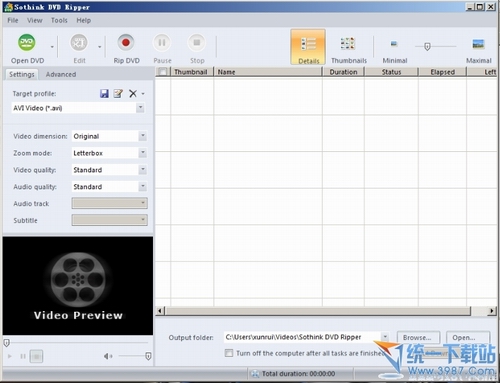Click the Duration column header
This screenshot has width=500, height=383.
[x=343, y=72]
